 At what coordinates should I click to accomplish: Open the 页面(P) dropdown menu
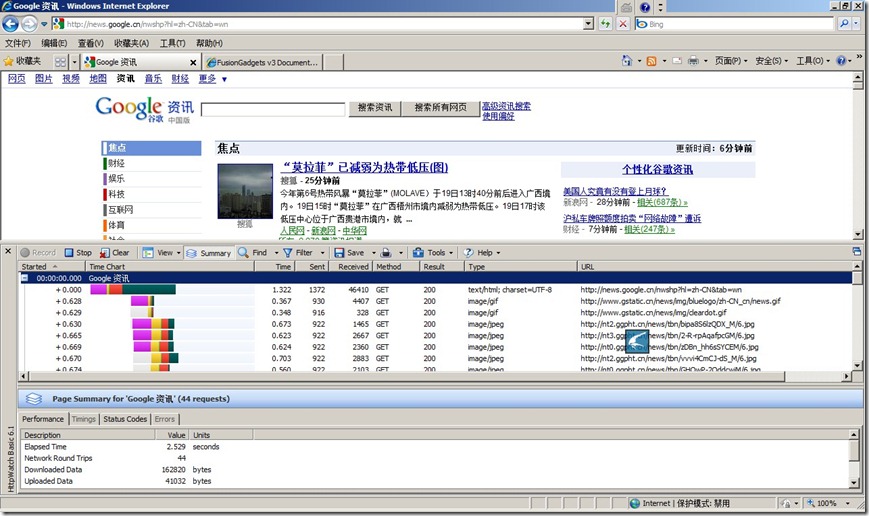tap(731, 61)
